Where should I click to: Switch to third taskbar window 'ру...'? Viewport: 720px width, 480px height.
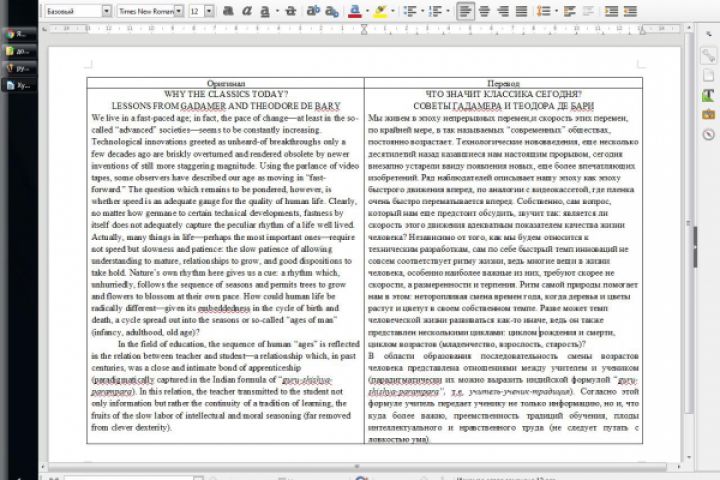[18, 68]
